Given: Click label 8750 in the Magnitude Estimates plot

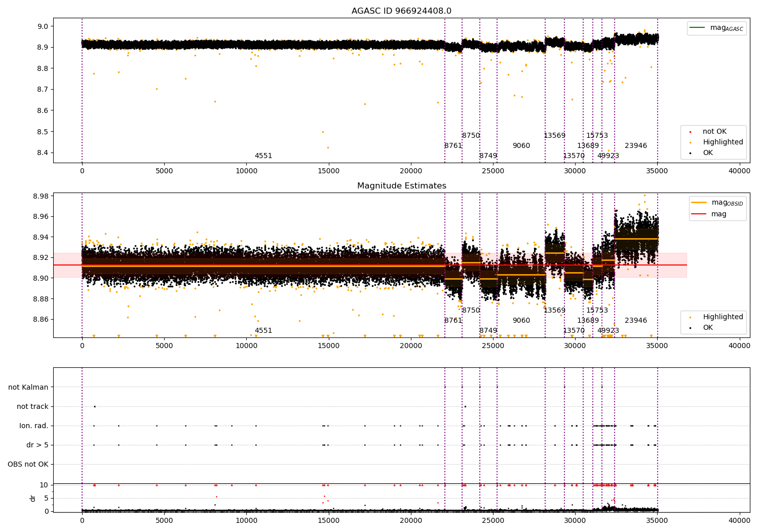Looking at the screenshot, I should 471,311.
